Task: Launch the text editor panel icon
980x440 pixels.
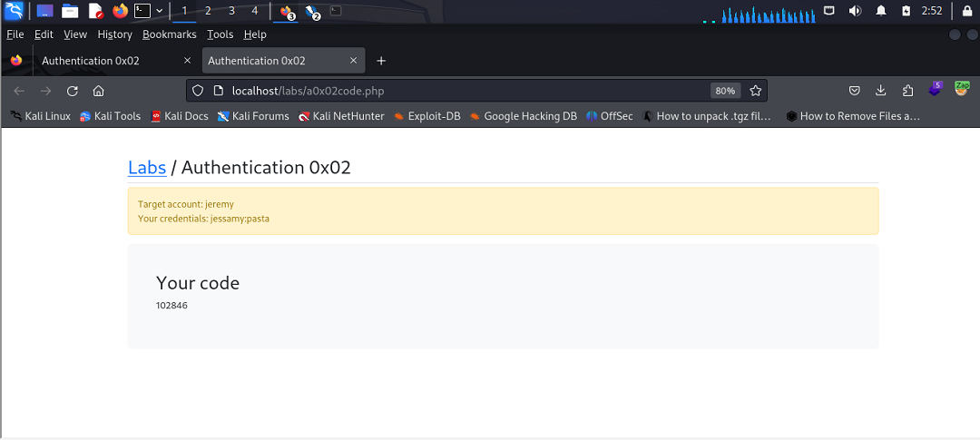Action: coord(95,11)
